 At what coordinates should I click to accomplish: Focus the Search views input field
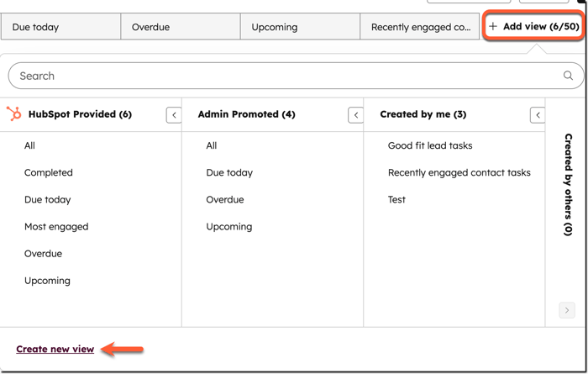click(286, 76)
